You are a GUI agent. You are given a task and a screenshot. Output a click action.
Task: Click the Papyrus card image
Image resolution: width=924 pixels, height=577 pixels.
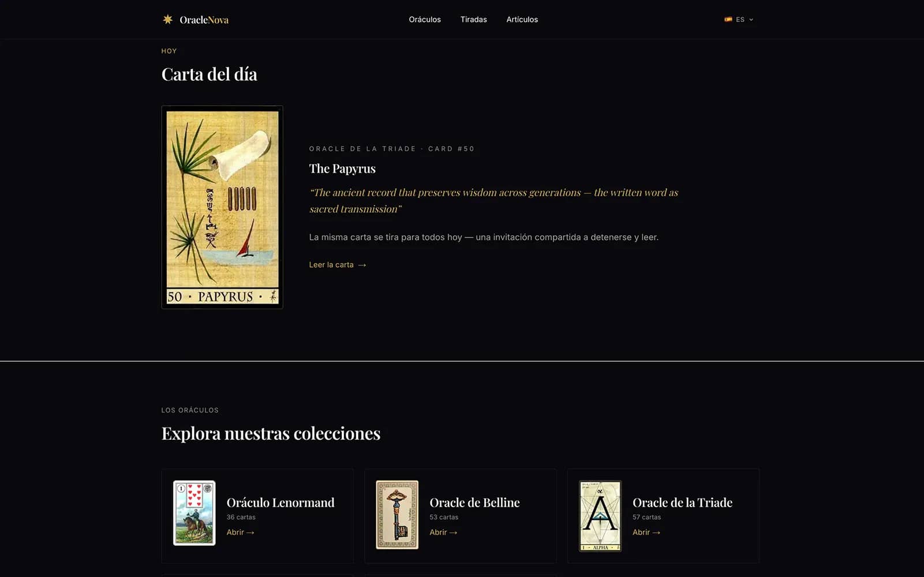tap(222, 207)
